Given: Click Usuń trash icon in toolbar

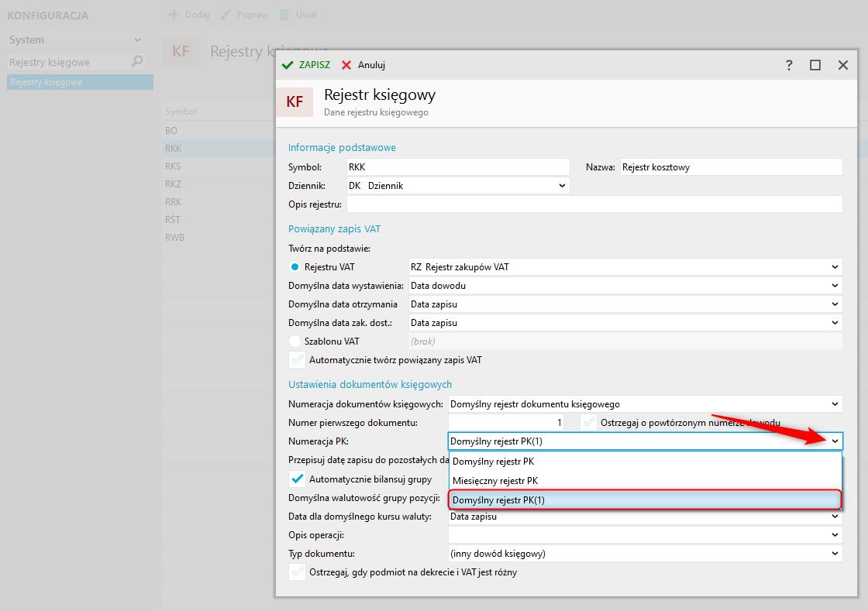Looking at the screenshot, I should [x=284, y=15].
